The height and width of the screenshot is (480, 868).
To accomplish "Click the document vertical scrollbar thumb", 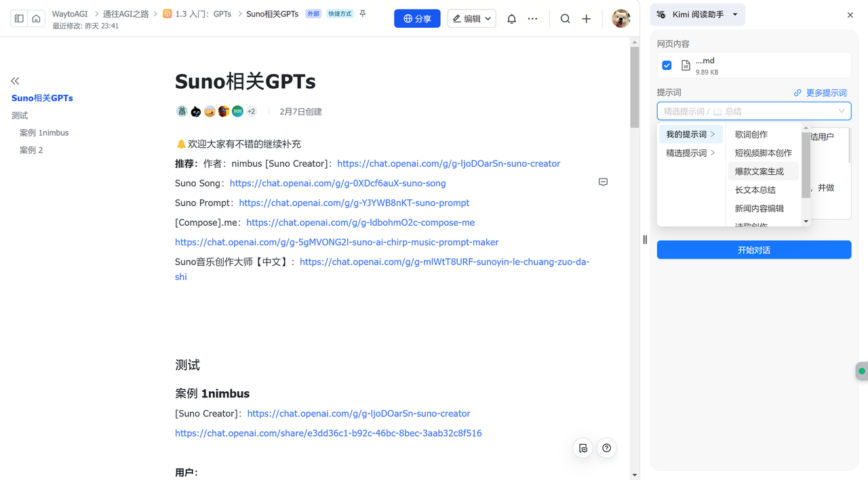I will pos(635,88).
